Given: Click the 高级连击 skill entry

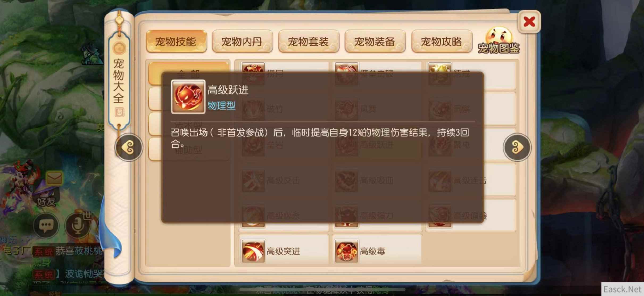Looking at the screenshot, I should 471,180.
